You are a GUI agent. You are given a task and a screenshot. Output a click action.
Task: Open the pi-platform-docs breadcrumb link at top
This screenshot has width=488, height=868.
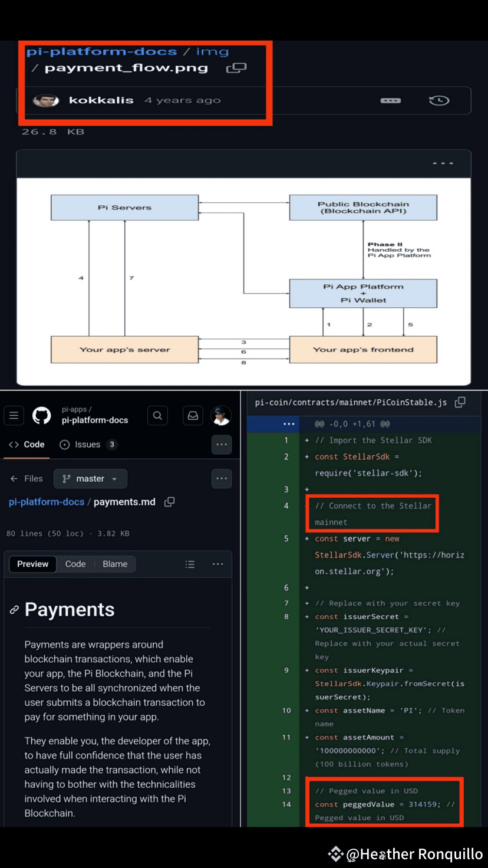tap(101, 51)
